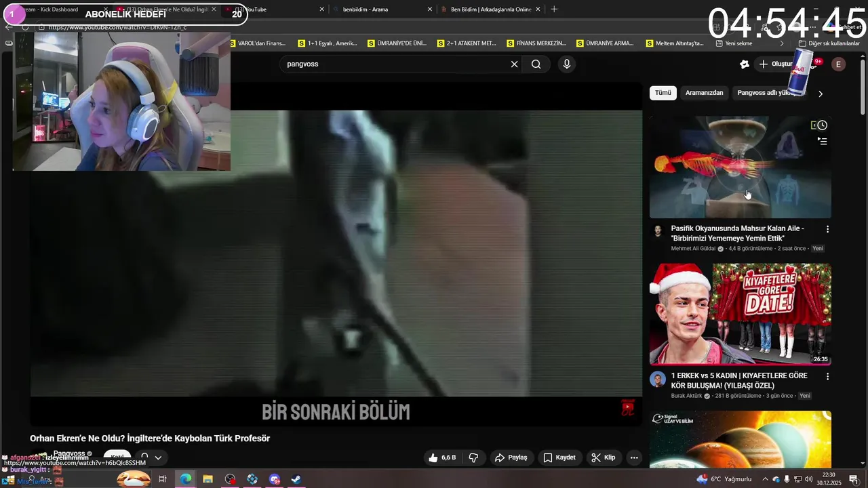Open the E account avatar menu
868x488 pixels.
[x=839, y=64]
